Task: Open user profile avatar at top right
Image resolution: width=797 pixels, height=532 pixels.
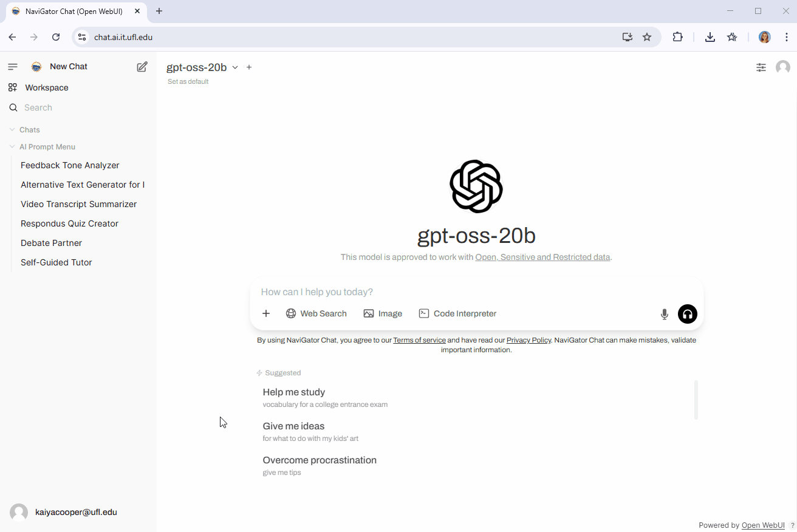Action: (782, 67)
